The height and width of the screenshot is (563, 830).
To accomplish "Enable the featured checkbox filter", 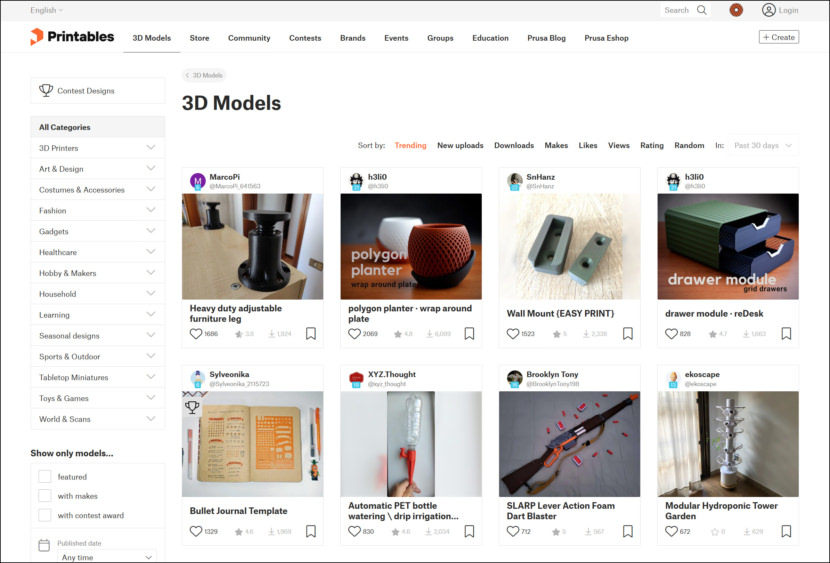I will [45, 477].
